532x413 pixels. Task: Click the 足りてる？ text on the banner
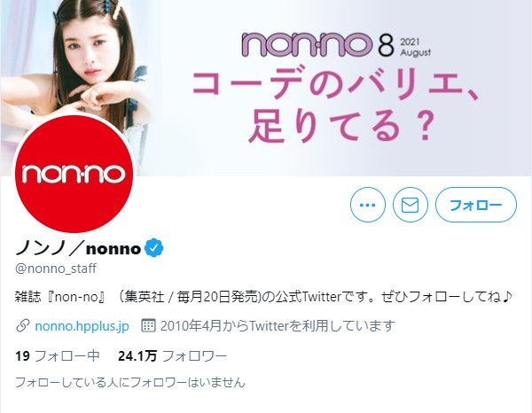[x=341, y=127]
